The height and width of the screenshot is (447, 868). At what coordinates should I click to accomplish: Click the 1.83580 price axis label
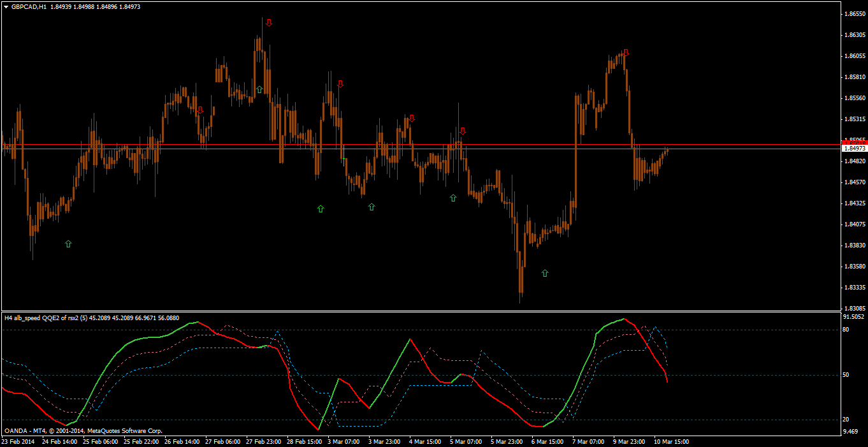(x=853, y=267)
